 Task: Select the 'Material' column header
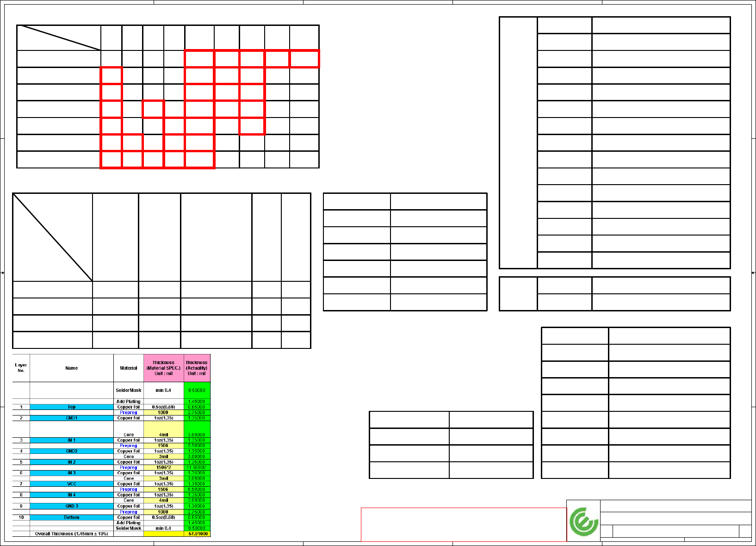point(129,368)
